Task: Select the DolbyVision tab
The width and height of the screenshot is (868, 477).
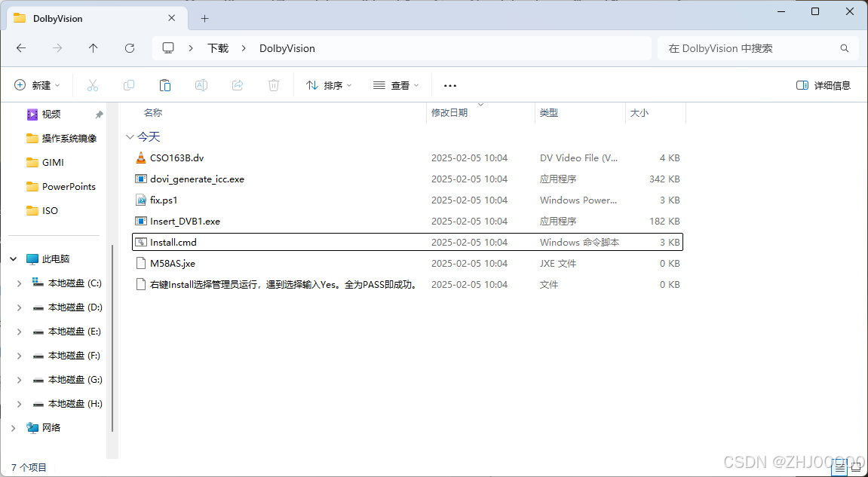Action: tap(95, 18)
